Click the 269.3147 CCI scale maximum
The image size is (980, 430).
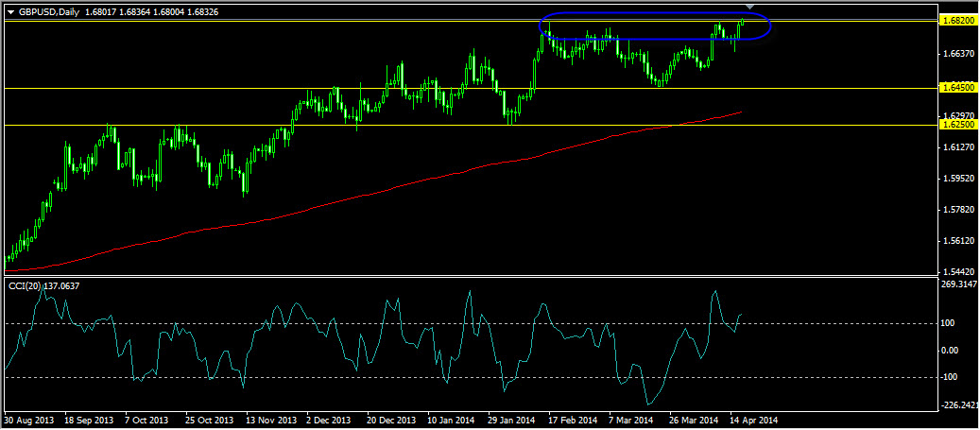959,284
